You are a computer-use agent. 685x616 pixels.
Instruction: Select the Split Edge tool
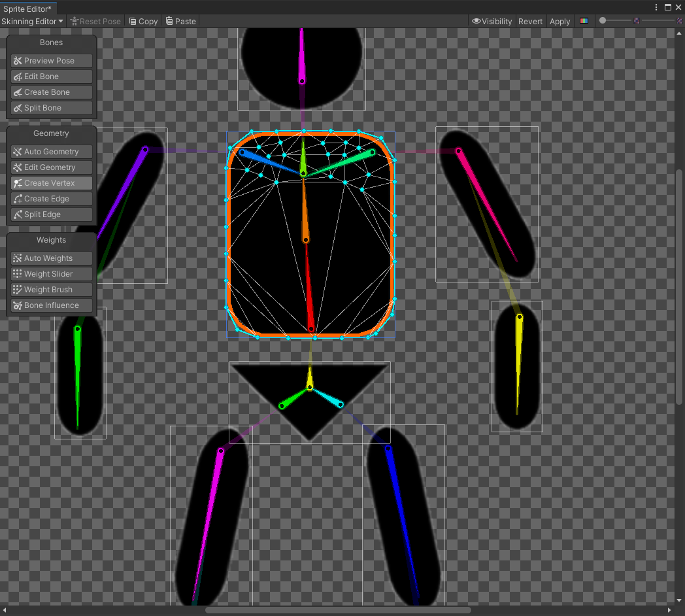point(51,214)
